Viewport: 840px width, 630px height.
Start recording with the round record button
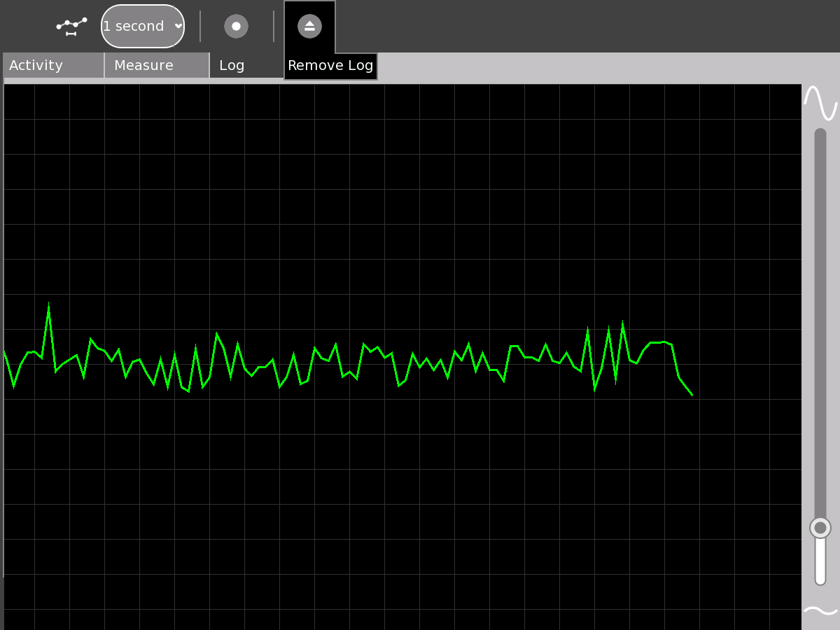(236, 26)
